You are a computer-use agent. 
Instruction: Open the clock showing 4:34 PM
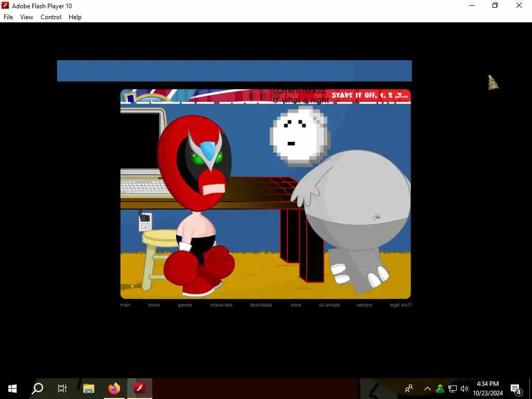click(x=487, y=389)
